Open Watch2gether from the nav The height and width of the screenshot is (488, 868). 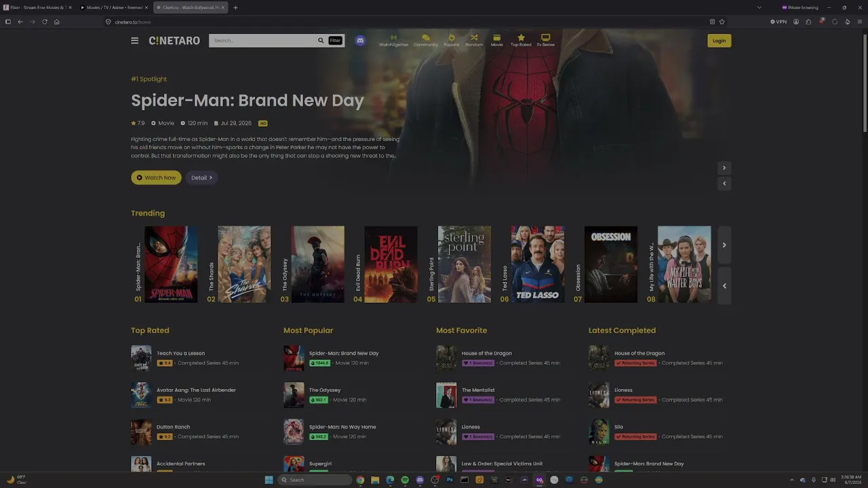point(393,41)
